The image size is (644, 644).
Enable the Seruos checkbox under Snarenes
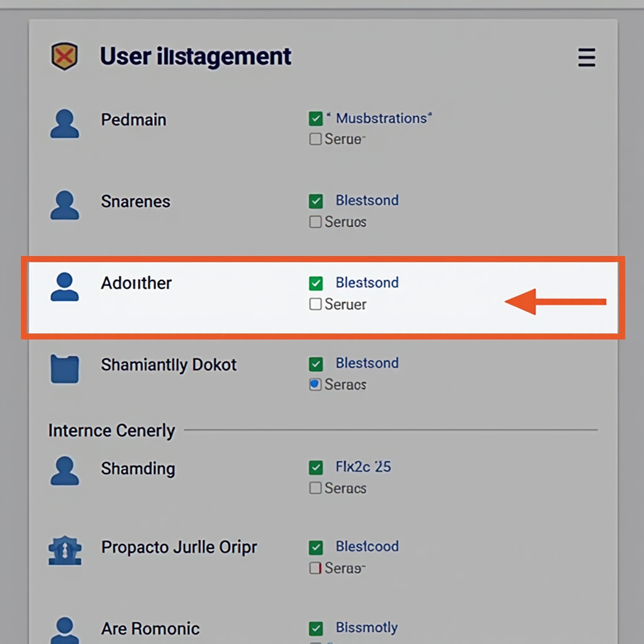316,221
